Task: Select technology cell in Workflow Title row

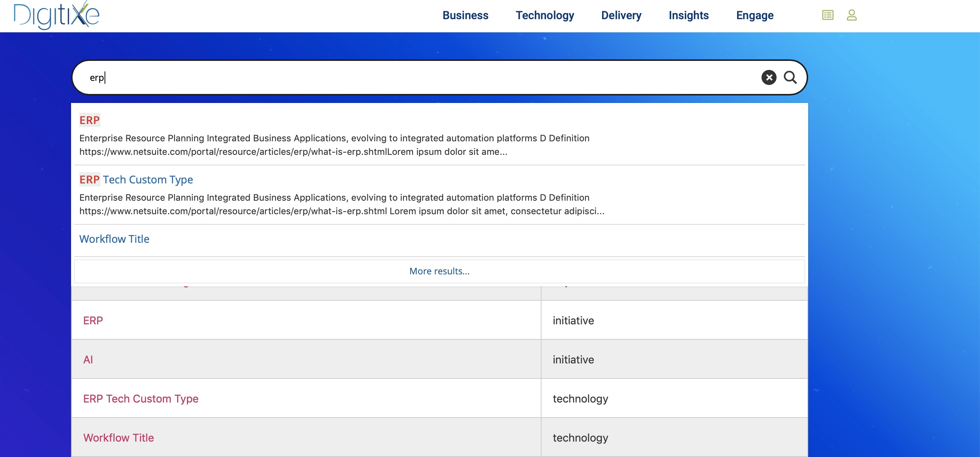Action: coord(674,437)
